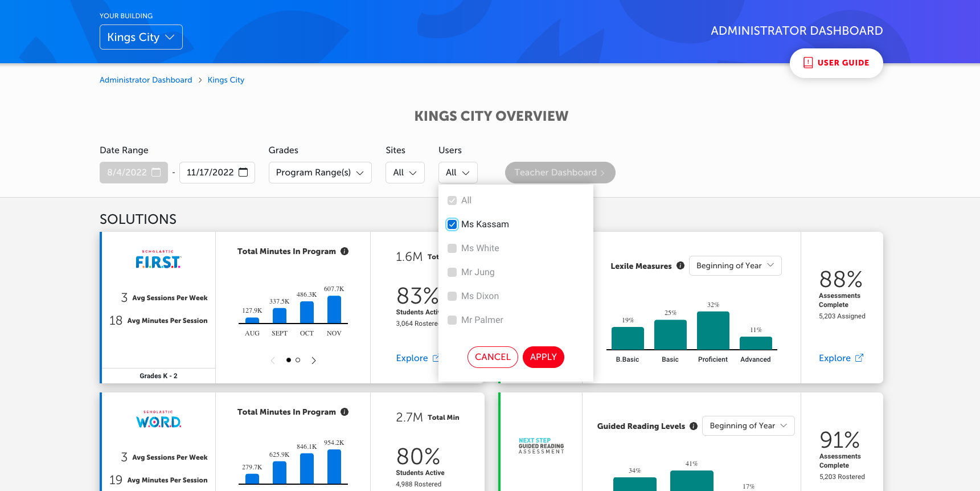Click the Proficient bar in Lexile chart
Image resolution: width=980 pixels, height=491 pixels.
click(x=713, y=330)
